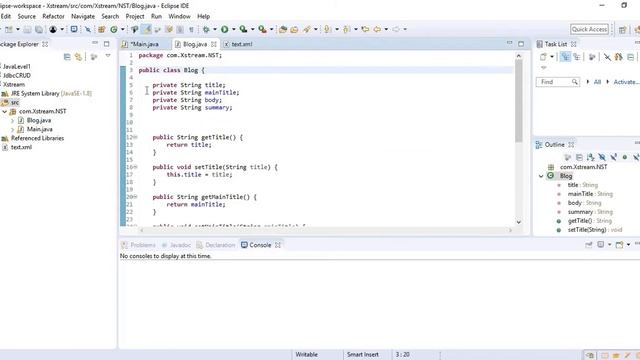Viewport: 640px width, 360px height.
Task: Open the Run button dropdown arrow
Action: (x=234, y=29)
